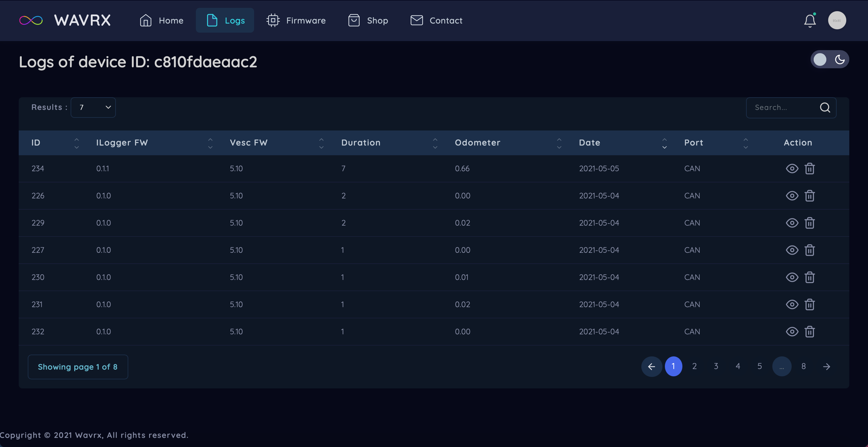Click the notification bell icon
868x447 pixels.
click(x=810, y=21)
